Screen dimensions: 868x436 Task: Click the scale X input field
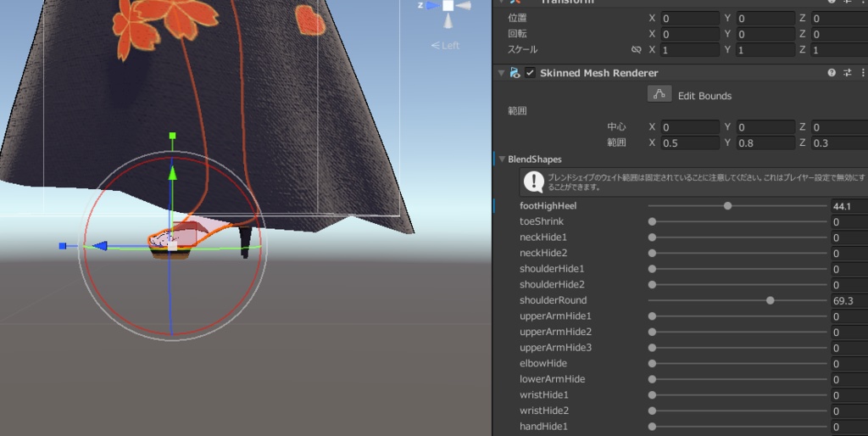click(689, 49)
